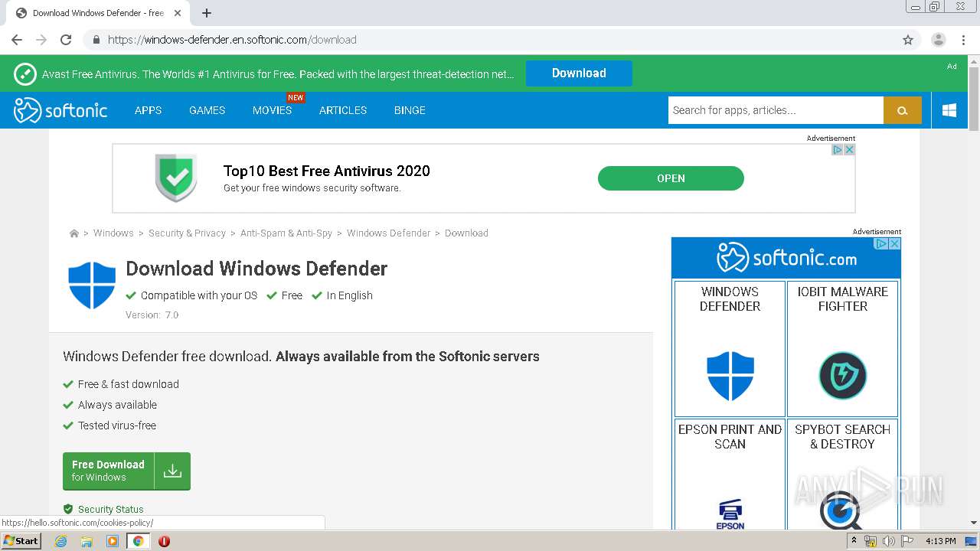Open the Chrome profile avatar icon

click(x=939, y=40)
